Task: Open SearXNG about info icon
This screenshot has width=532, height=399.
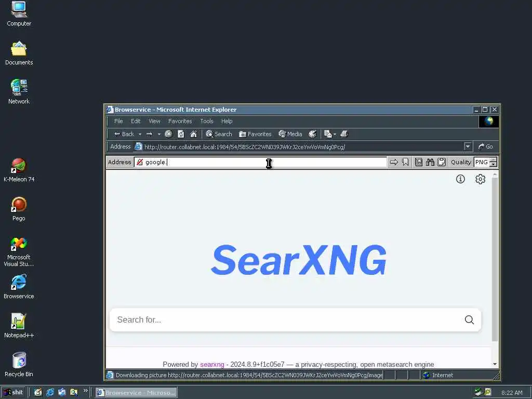Action: [460, 179]
